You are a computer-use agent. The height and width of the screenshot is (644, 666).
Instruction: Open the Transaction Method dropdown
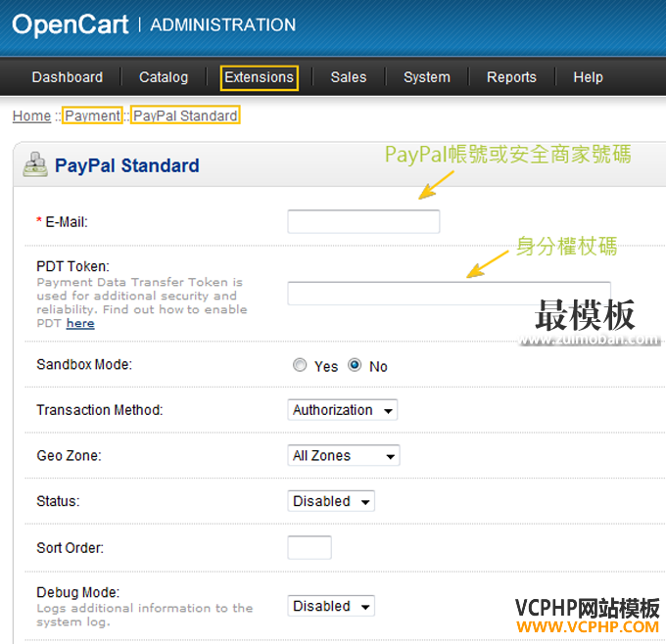[x=343, y=410]
